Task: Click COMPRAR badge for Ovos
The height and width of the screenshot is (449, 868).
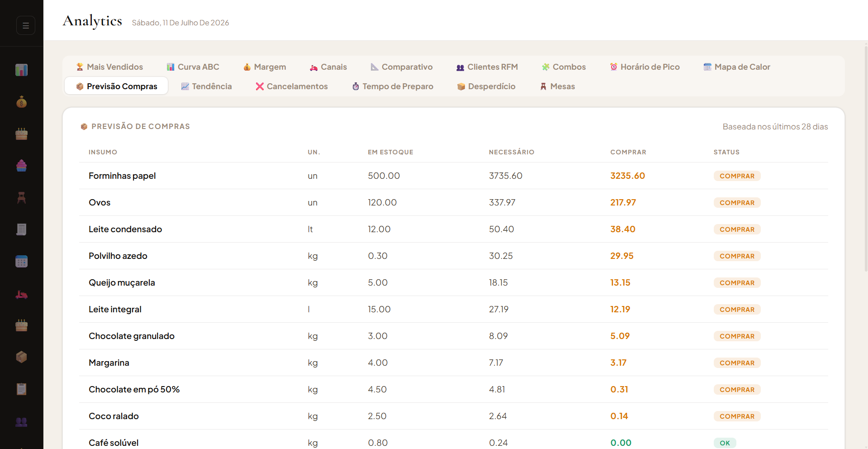Action: click(737, 203)
